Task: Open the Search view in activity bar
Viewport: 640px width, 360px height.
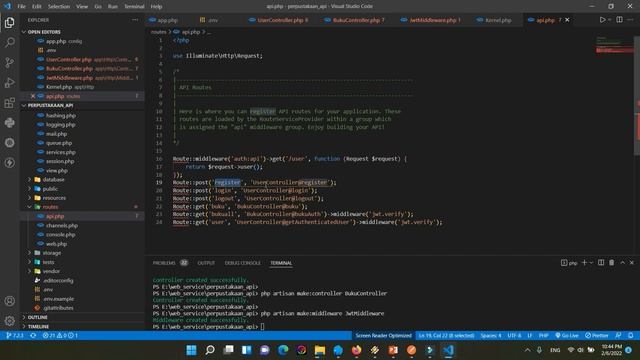Action: [x=9, y=42]
